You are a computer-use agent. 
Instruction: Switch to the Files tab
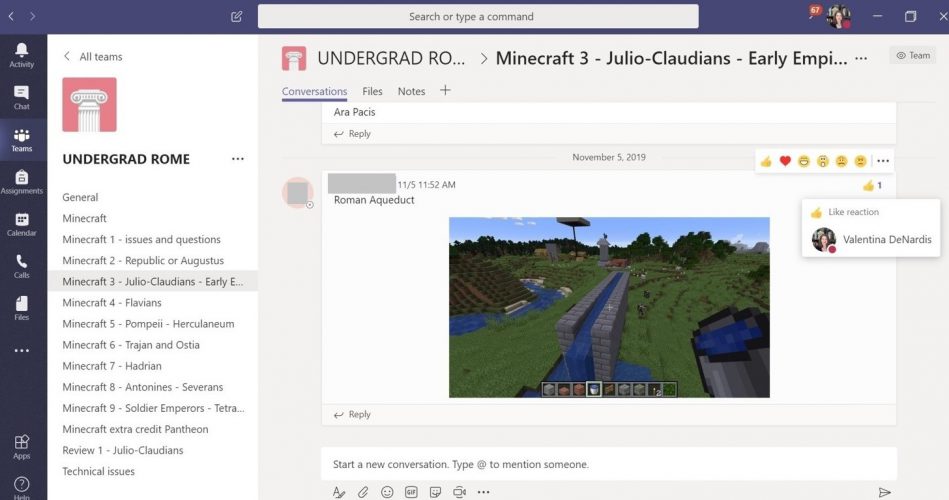372,91
